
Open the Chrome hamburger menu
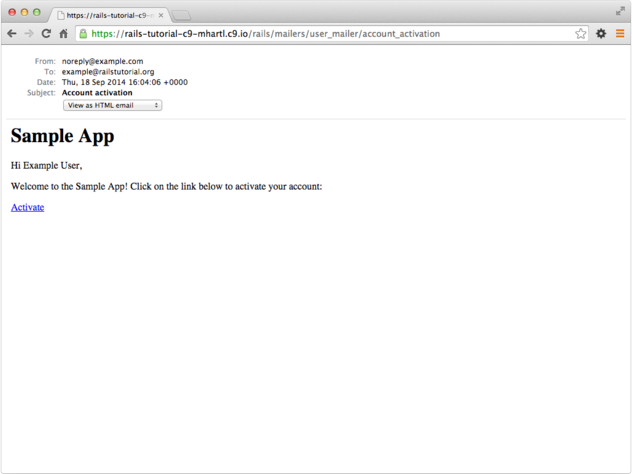point(620,34)
